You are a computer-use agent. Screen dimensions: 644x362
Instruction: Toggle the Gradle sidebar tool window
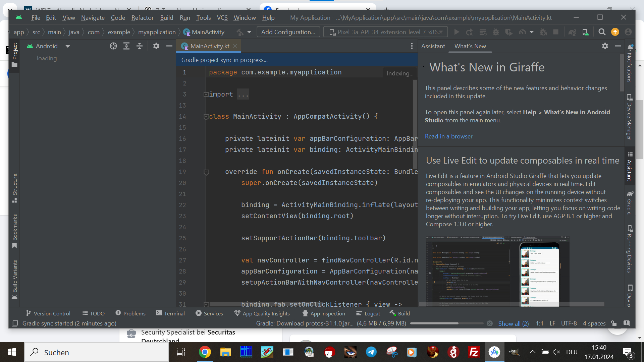[x=630, y=203]
